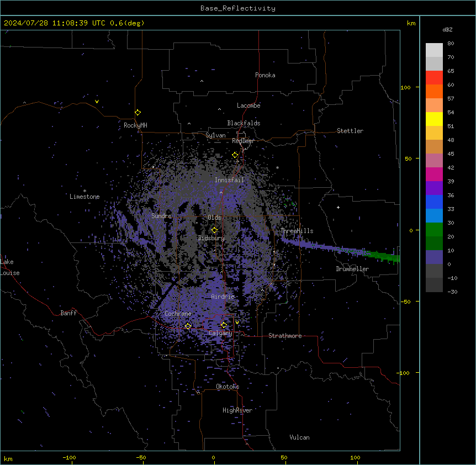This screenshot has width=476, height=465.
Task: Click the Olds label
Action: coord(214,218)
